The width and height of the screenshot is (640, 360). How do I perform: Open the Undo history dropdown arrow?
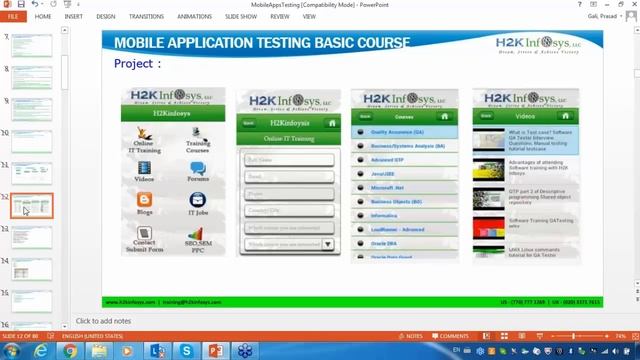pyautogui.click(x=42, y=4)
